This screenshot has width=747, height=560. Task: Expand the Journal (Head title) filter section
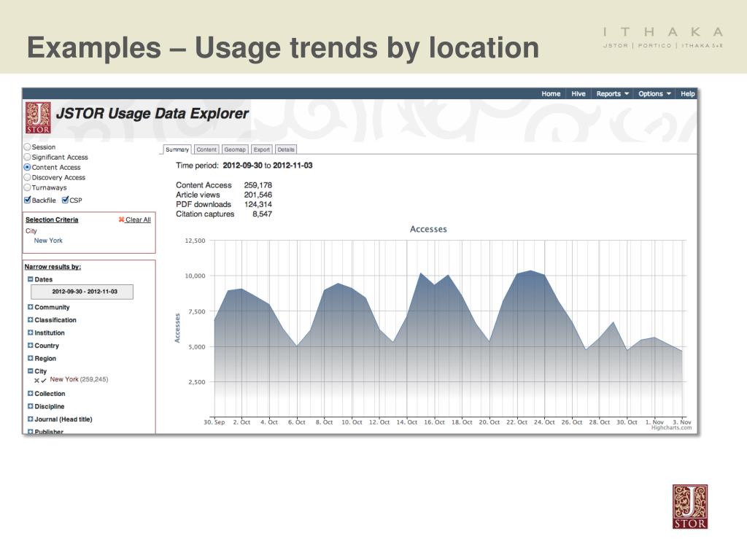point(31,419)
